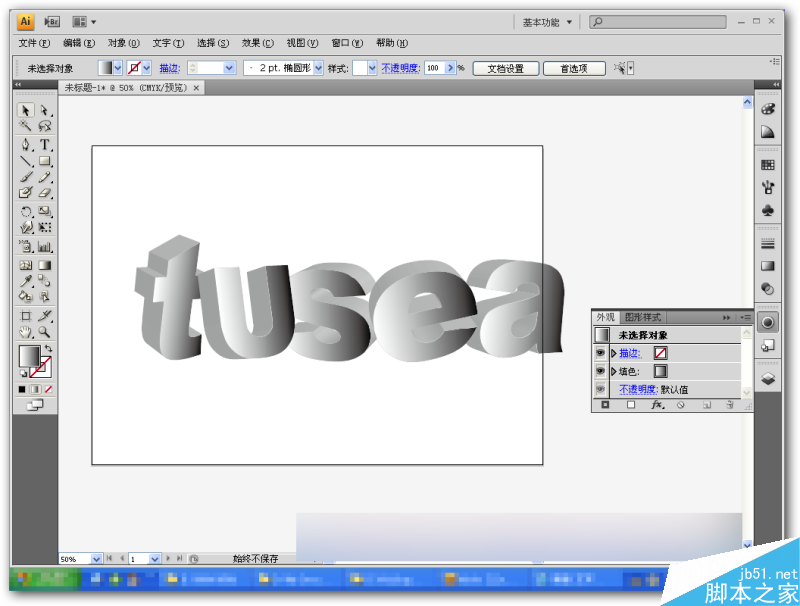The height and width of the screenshot is (606, 800).
Task: Expand the 填色 fill attribute row
Action: pyautogui.click(x=614, y=370)
